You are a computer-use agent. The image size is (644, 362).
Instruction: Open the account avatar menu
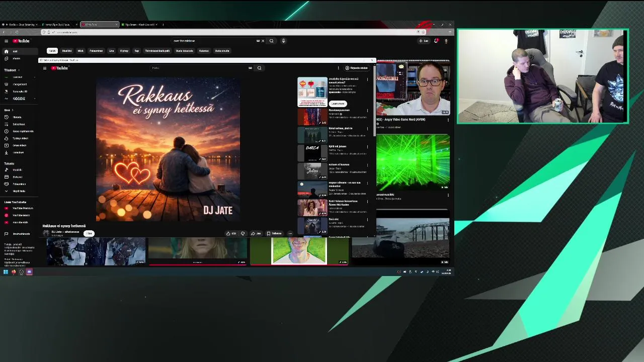446,41
